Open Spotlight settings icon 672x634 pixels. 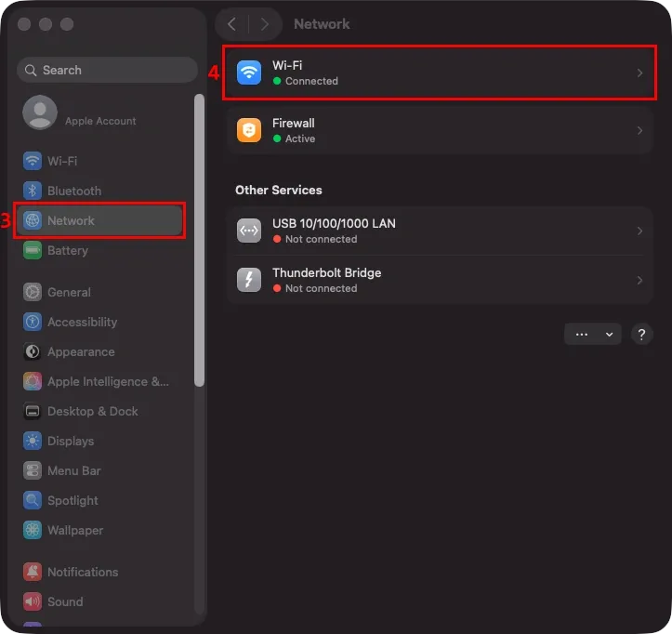[x=33, y=500]
